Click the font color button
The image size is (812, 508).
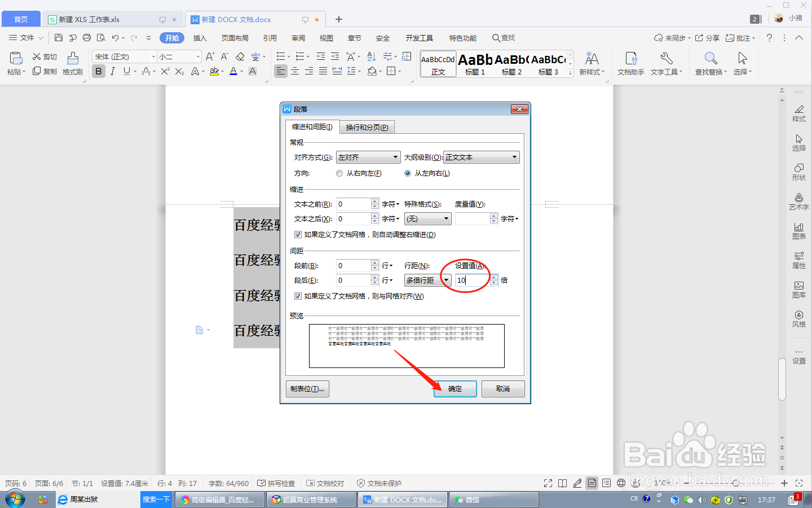point(233,71)
